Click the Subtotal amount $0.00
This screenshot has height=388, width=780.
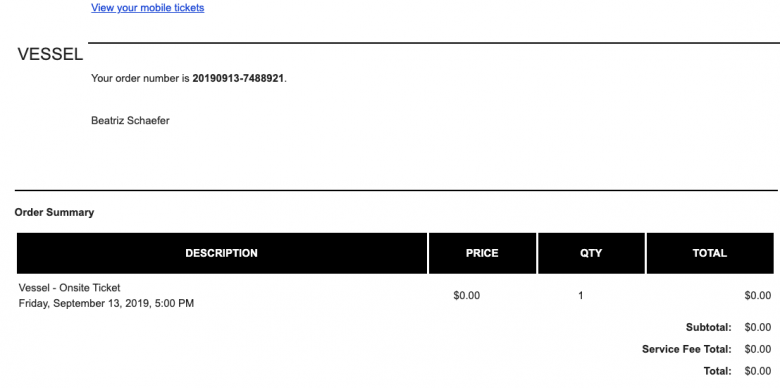[758, 327]
